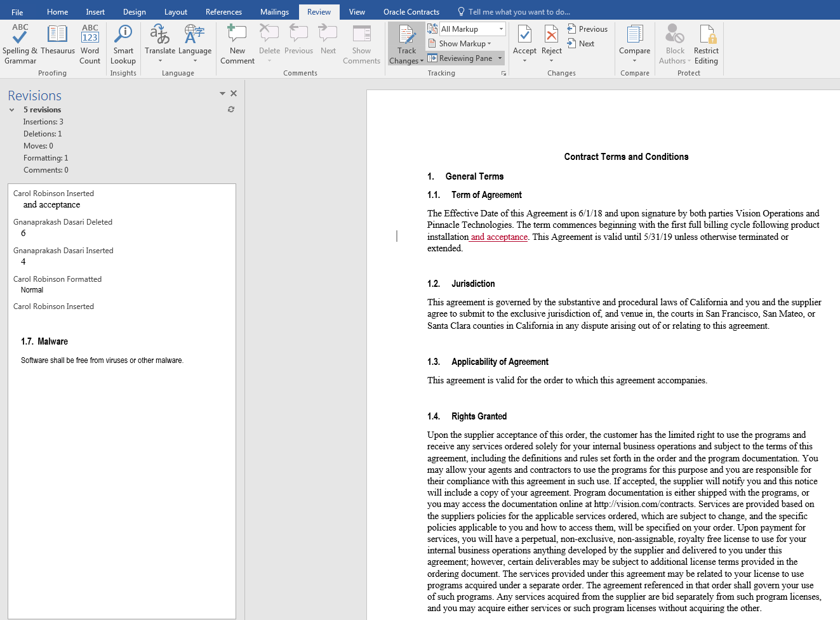Click Block Authors

[675, 44]
